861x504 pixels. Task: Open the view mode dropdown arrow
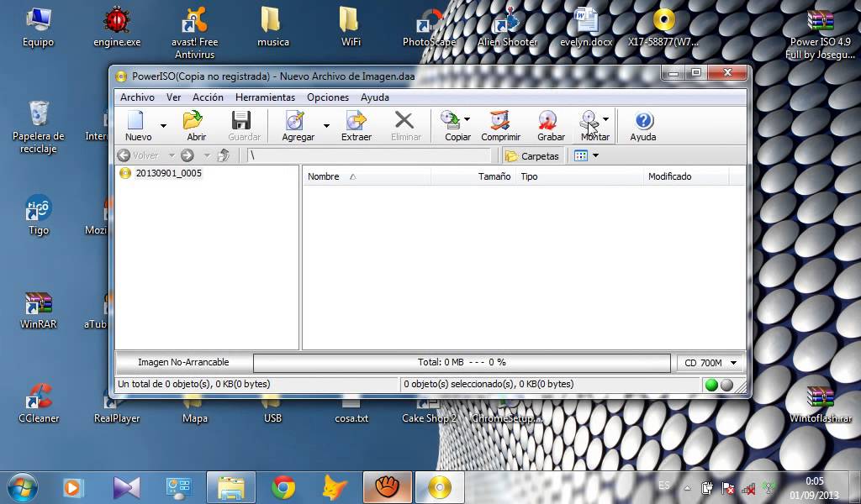point(595,155)
